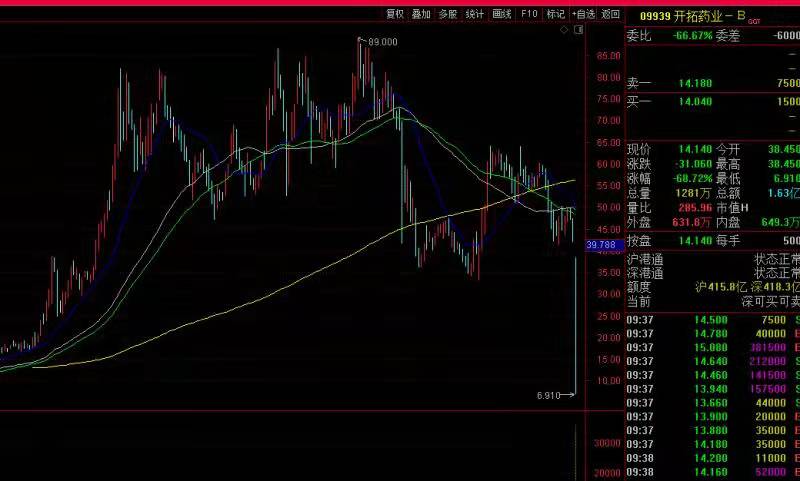The width and height of the screenshot is (800, 481).
Task: Select the 卖一 14.180 ask row
Action: [x=713, y=83]
